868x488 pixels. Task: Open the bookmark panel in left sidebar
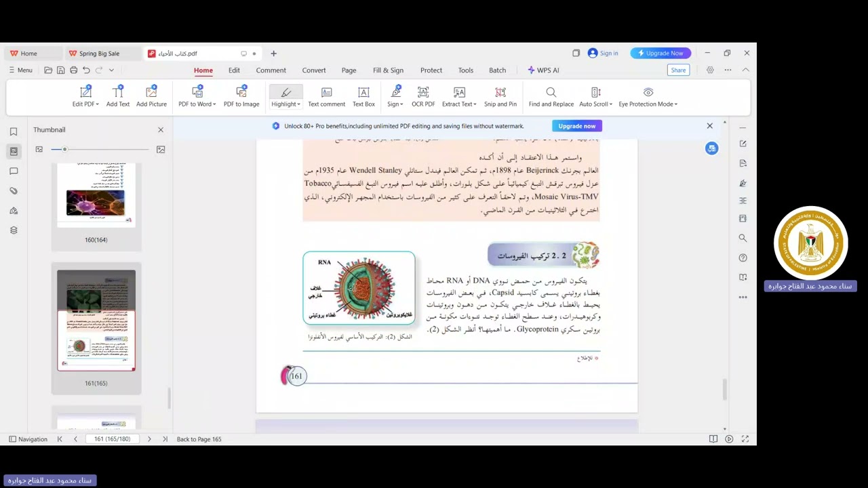(x=14, y=131)
